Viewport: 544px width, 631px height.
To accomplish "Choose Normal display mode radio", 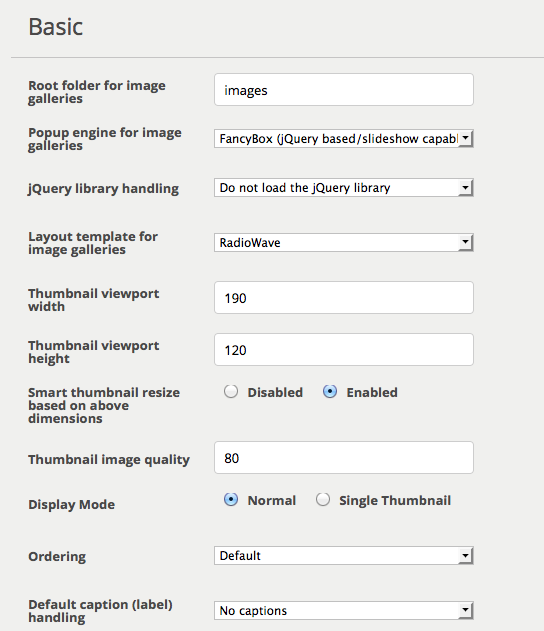I will coord(231,500).
